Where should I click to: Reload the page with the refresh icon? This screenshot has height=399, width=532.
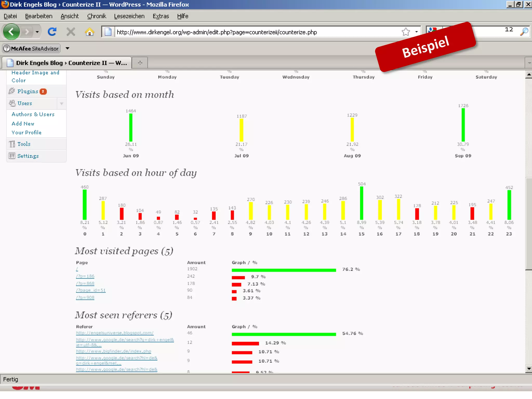point(52,32)
